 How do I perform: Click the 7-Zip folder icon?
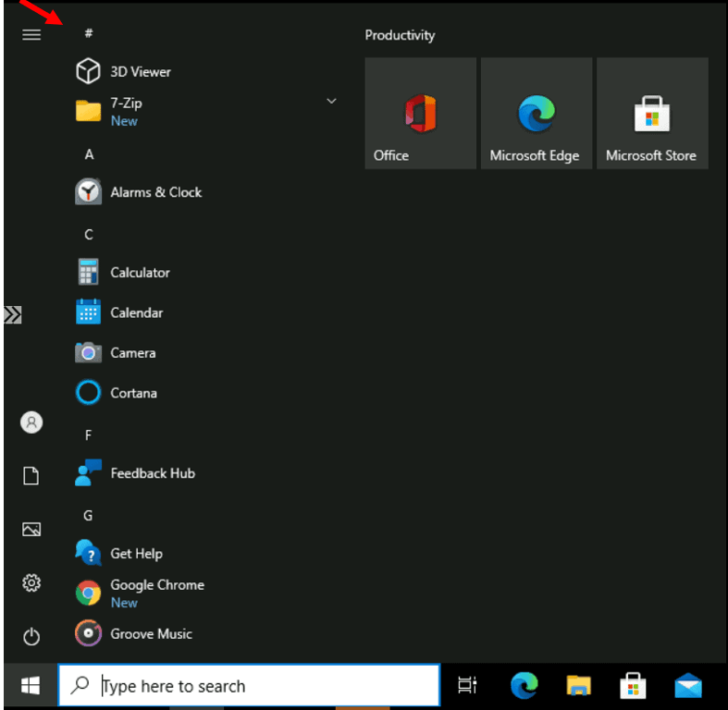tap(88, 111)
